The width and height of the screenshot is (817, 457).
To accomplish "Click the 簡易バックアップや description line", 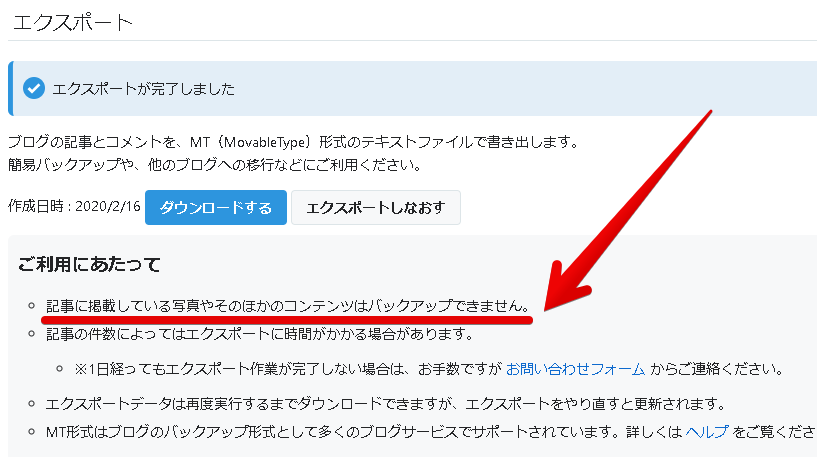I will [214, 164].
